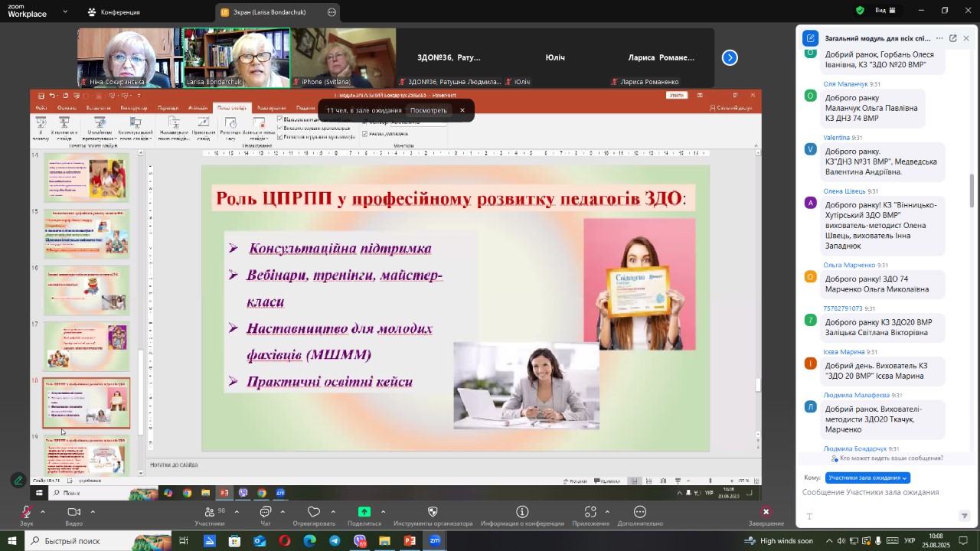This screenshot has height=551, width=980.
Task: Toggle first checkbox in slide show ribbon
Action: click(279, 119)
